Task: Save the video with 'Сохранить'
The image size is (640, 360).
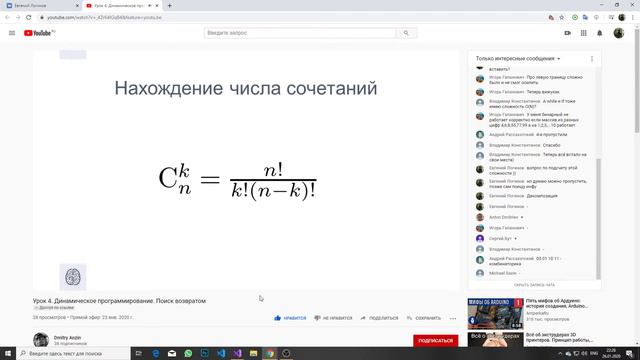Action: click(x=424, y=318)
